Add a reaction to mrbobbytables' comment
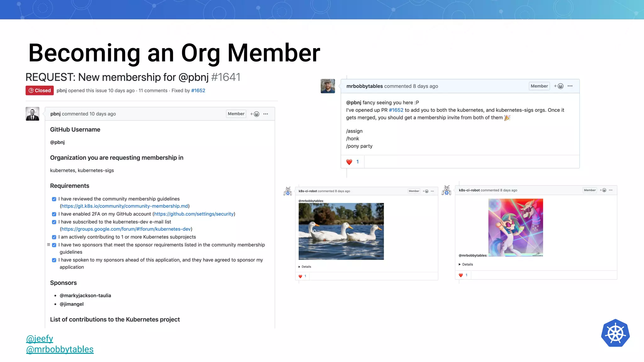 (559, 86)
